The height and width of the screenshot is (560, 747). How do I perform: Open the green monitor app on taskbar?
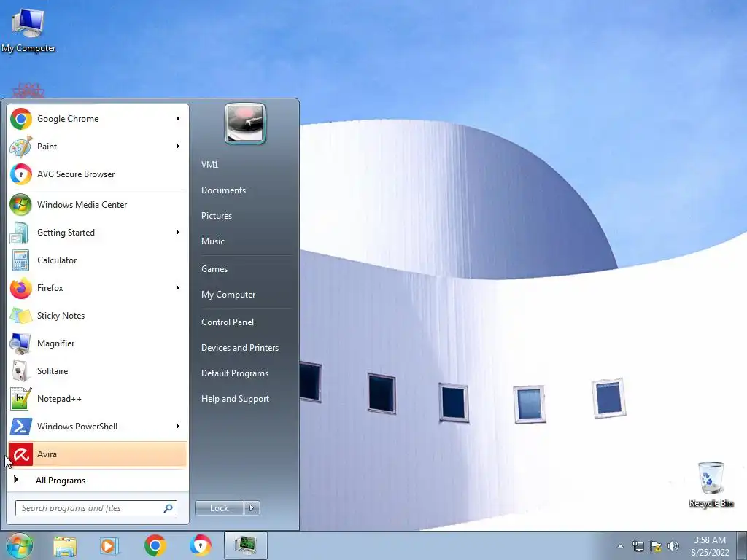click(245, 545)
